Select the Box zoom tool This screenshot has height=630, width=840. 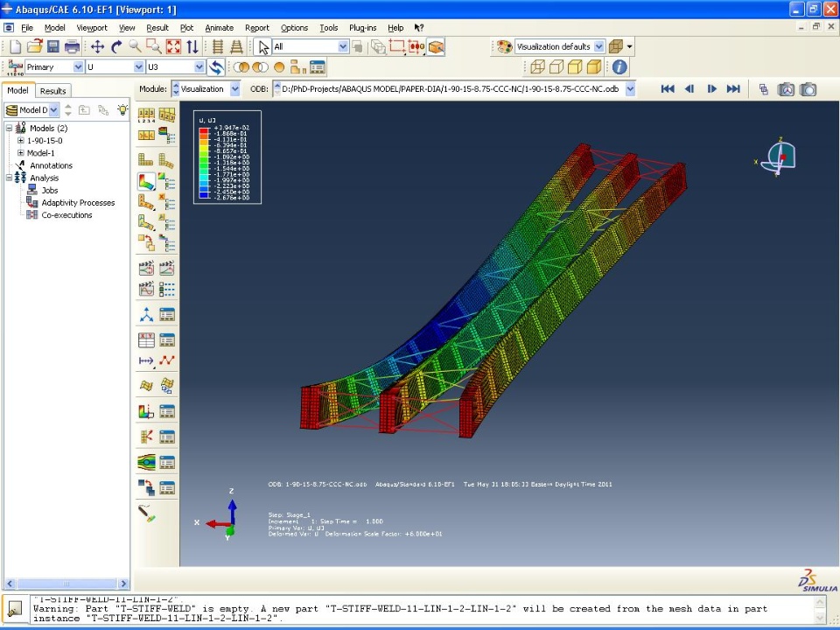tap(154, 46)
